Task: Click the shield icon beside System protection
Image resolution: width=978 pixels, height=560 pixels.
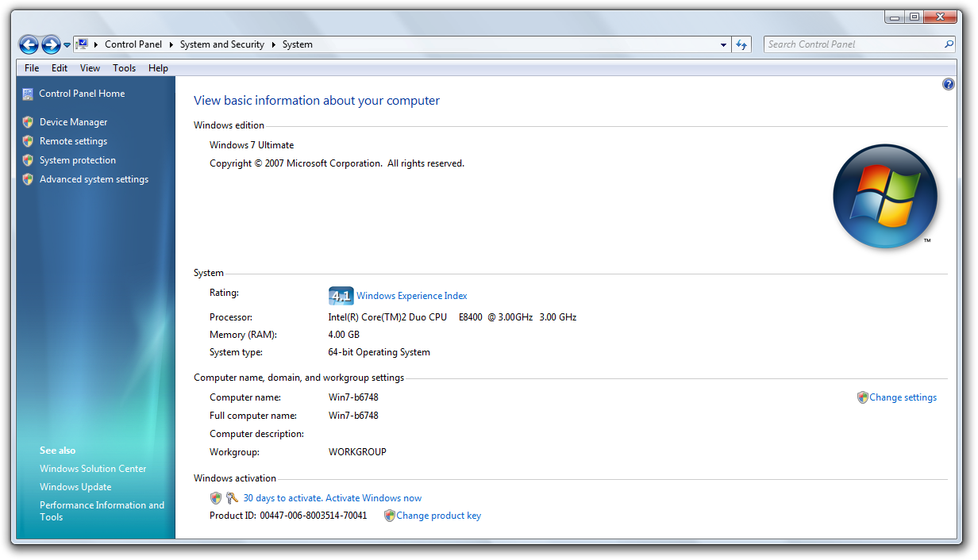Action: coord(29,160)
